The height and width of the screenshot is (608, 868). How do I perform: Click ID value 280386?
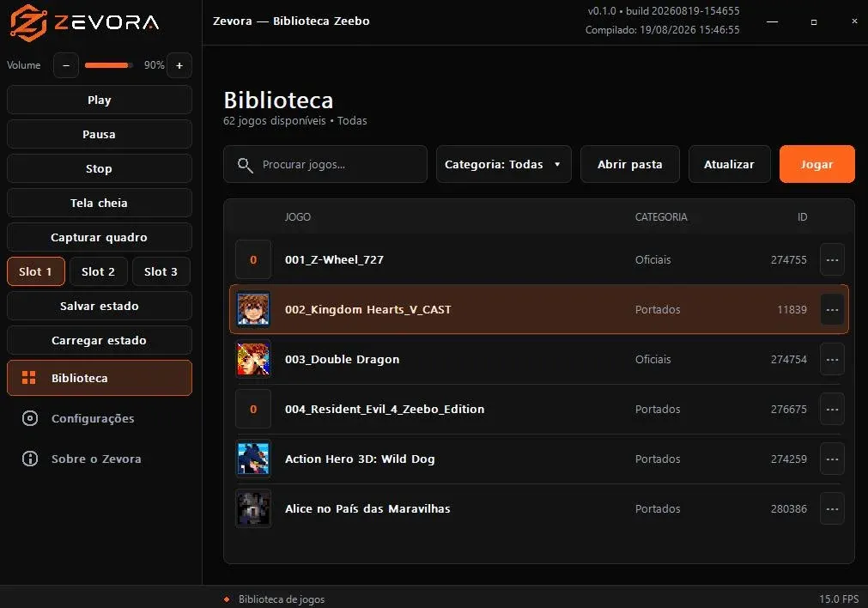(789, 508)
